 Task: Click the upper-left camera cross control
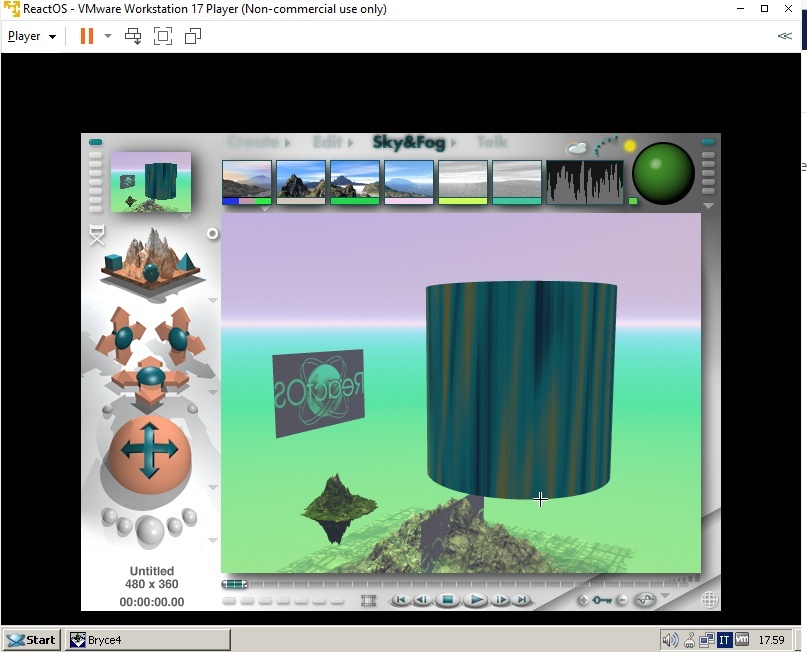pyautogui.click(x=122, y=335)
